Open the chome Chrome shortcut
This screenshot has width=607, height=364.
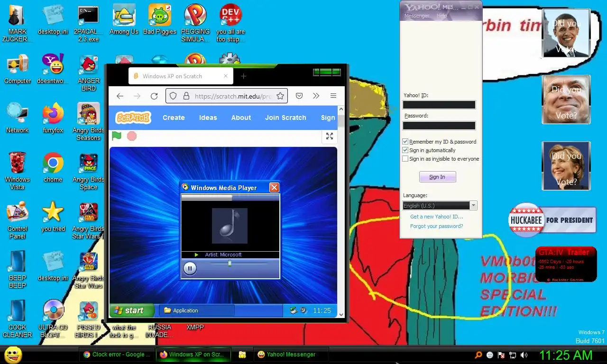tap(53, 167)
